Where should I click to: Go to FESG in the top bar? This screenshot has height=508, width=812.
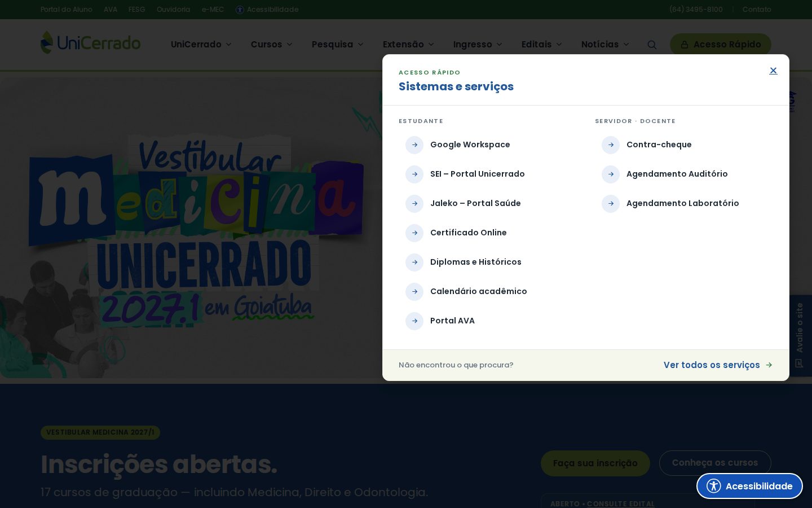coord(137,10)
